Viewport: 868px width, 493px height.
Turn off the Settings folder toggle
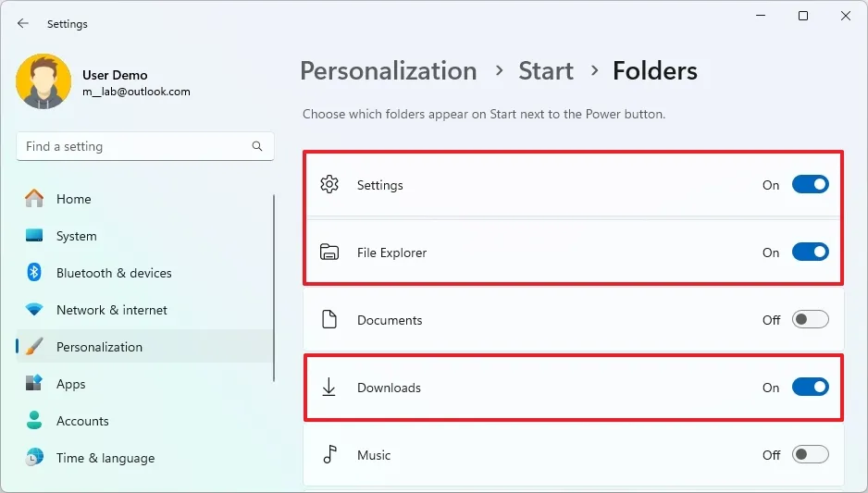click(x=810, y=185)
